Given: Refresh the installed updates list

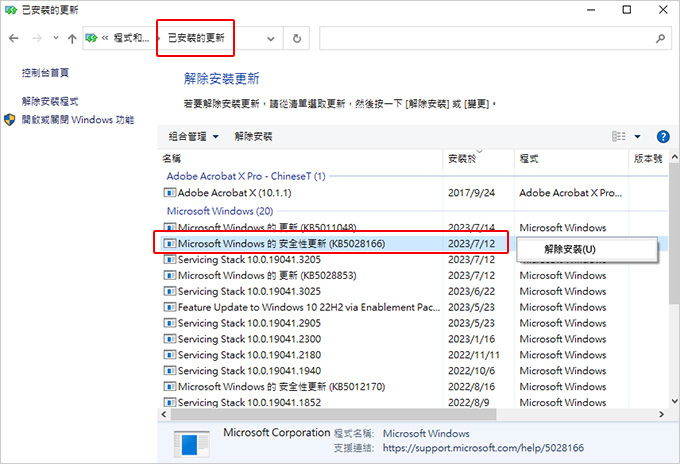Looking at the screenshot, I should tap(297, 39).
